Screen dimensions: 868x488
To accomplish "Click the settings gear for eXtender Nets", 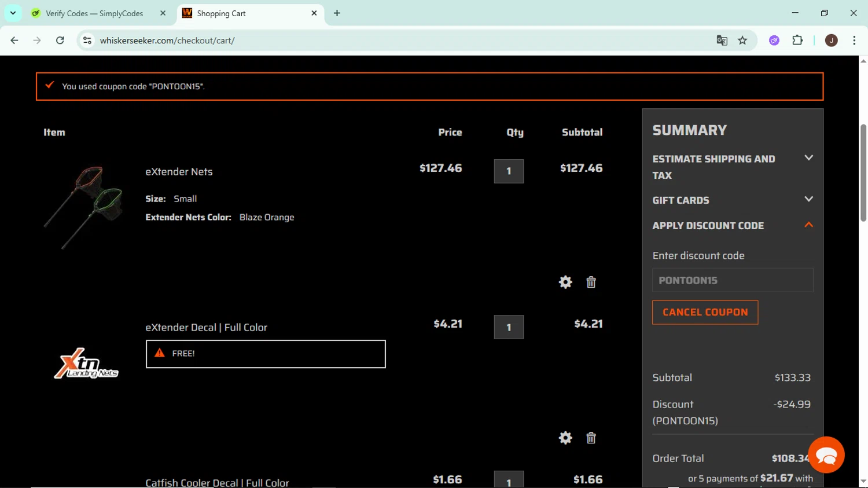I will click(x=565, y=282).
